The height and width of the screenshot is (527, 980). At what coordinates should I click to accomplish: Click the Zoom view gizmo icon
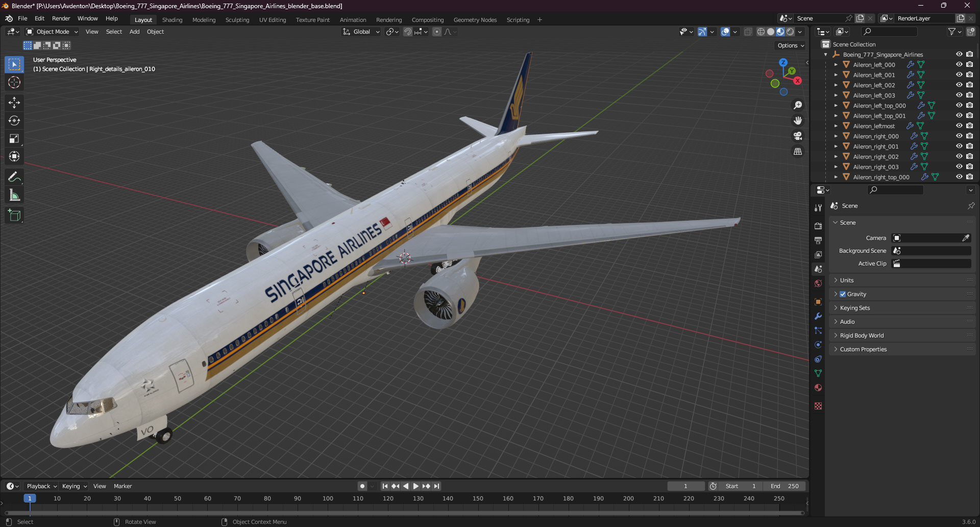(798, 105)
